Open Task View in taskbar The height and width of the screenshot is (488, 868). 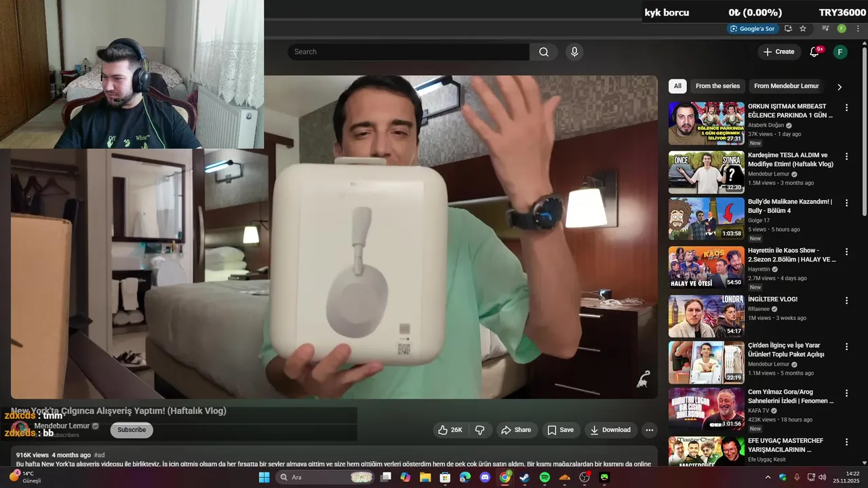[x=386, y=477]
